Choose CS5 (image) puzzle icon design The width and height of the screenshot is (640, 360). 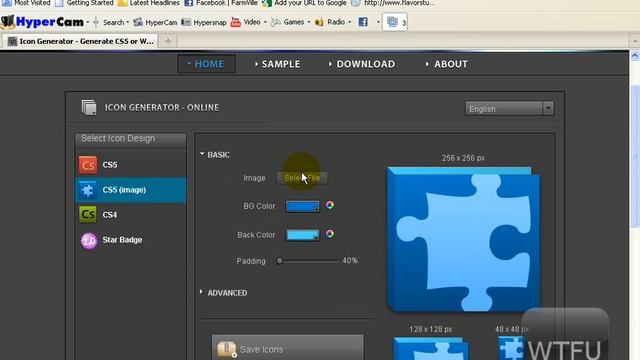click(131, 190)
